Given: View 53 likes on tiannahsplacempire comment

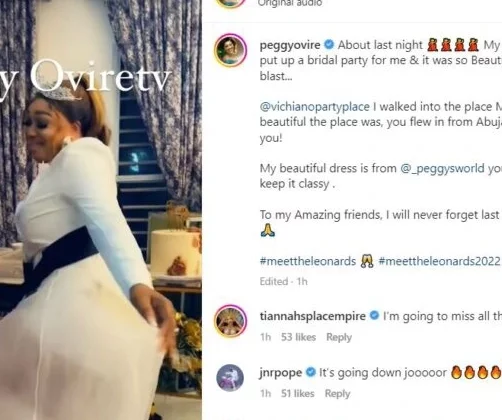Looking at the screenshot, I should tap(298, 337).
